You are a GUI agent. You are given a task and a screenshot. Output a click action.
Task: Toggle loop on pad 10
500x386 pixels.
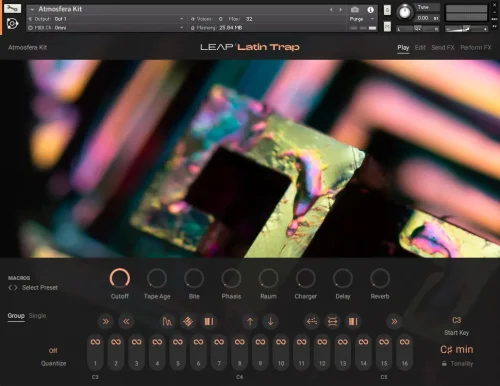281,342
